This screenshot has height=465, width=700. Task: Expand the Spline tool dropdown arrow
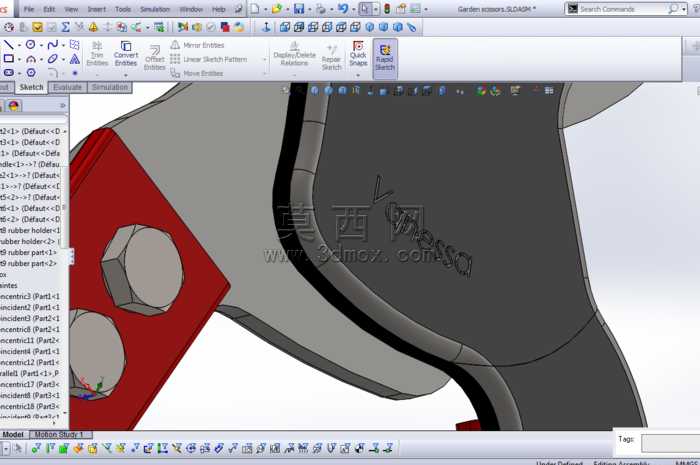coord(63,45)
